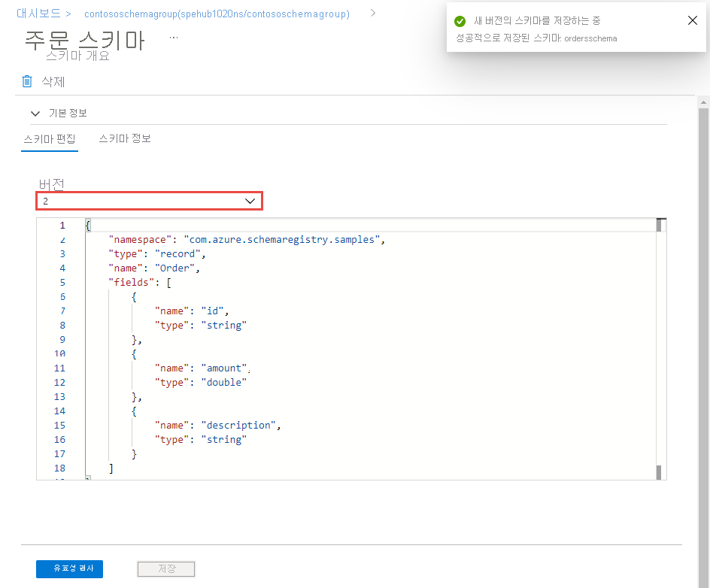Click the page scrollbar up arrow
The image size is (710, 588).
click(x=703, y=102)
